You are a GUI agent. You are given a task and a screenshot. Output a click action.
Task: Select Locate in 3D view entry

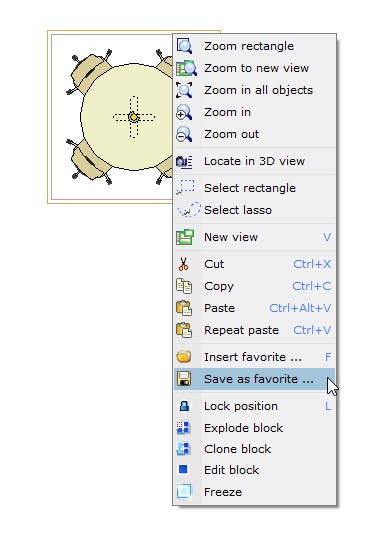tap(254, 161)
